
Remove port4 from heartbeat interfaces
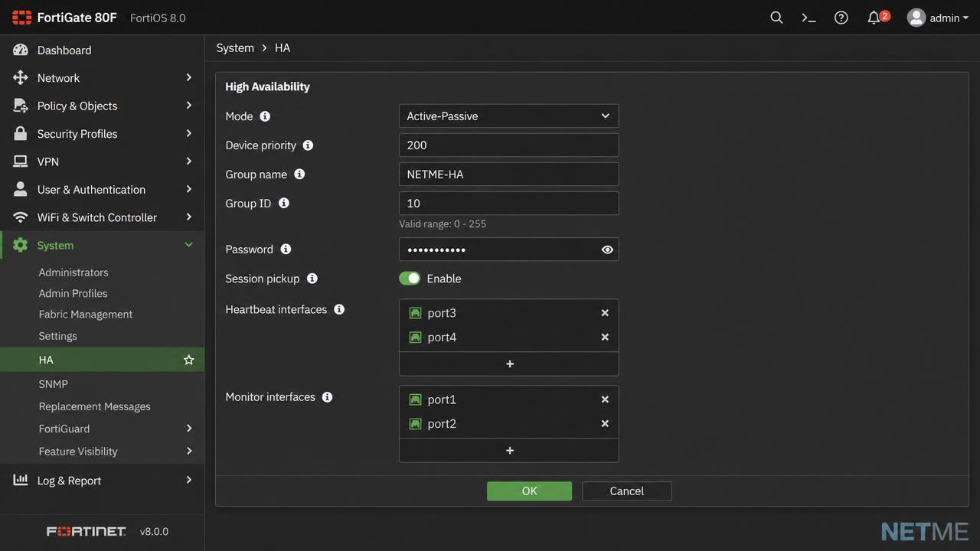click(605, 337)
